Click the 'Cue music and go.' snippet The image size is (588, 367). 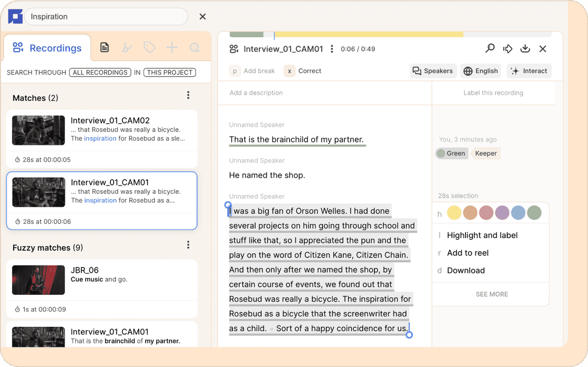click(x=99, y=279)
